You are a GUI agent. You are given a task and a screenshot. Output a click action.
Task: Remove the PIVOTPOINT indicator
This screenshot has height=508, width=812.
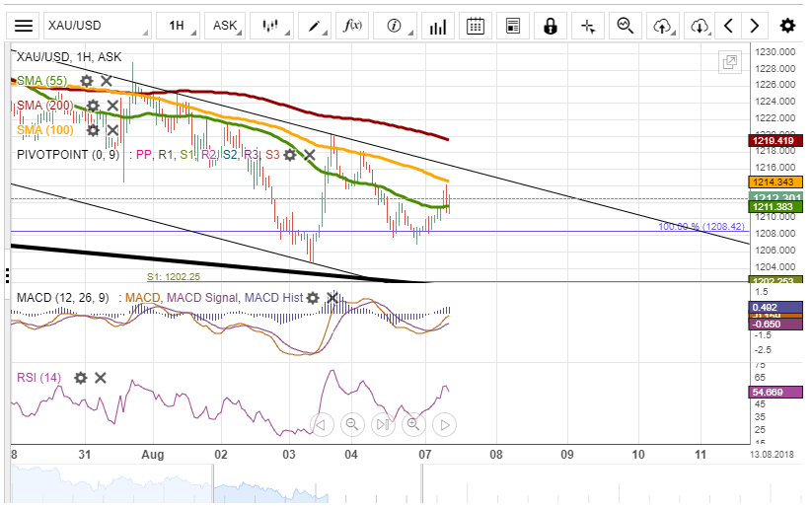(310, 155)
